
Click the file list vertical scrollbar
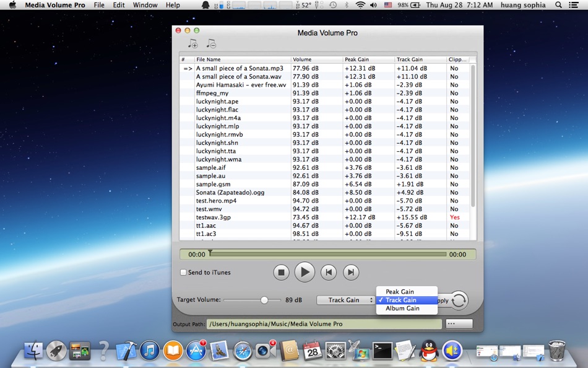tap(473, 136)
